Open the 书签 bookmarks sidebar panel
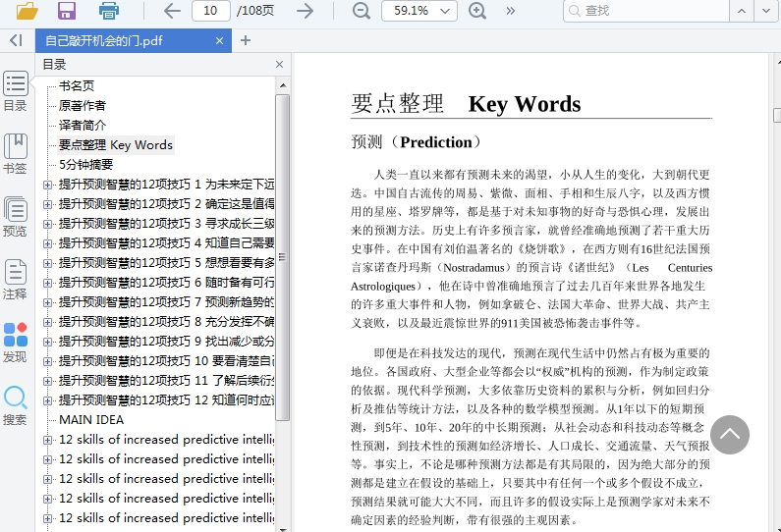Screen dimensions: 781x532 (16, 154)
